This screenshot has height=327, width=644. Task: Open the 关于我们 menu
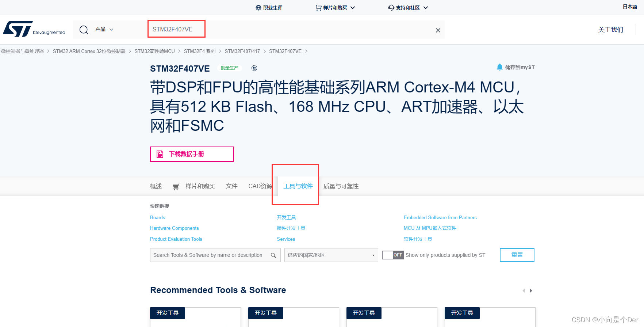[611, 30]
